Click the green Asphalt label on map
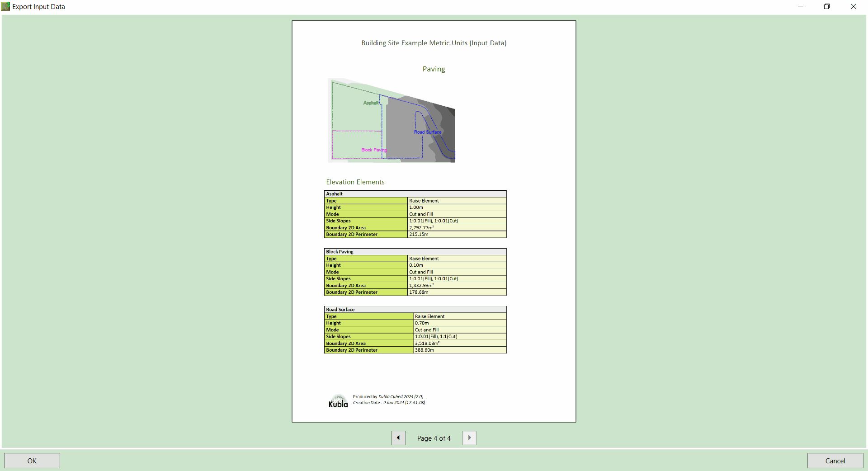Image resolution: width=868 pixels, height=471 pixels. [371, 103]
